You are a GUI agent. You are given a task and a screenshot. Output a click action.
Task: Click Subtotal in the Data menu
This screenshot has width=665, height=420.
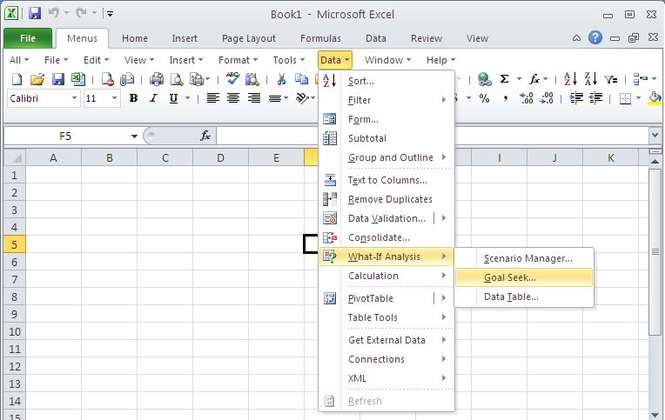(386, 138)
